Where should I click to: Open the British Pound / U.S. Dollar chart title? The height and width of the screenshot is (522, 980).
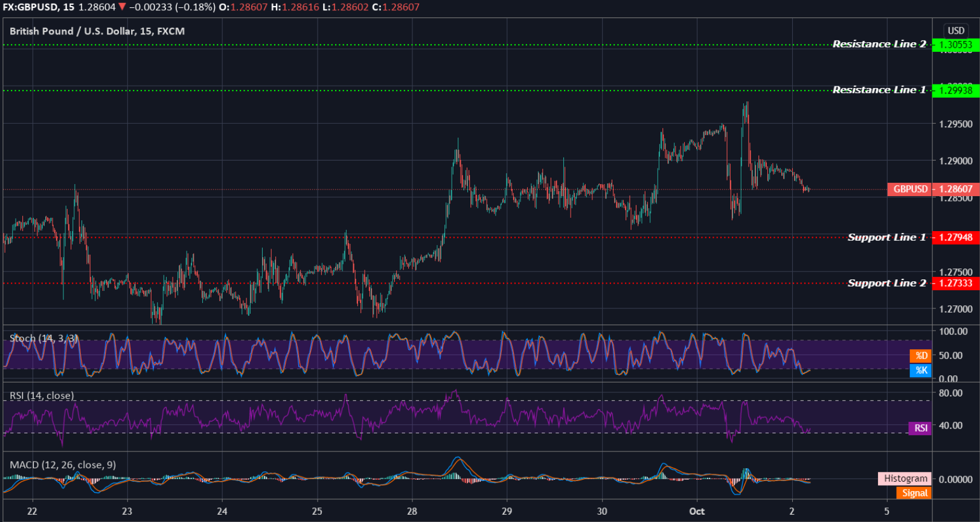[97, 31]
